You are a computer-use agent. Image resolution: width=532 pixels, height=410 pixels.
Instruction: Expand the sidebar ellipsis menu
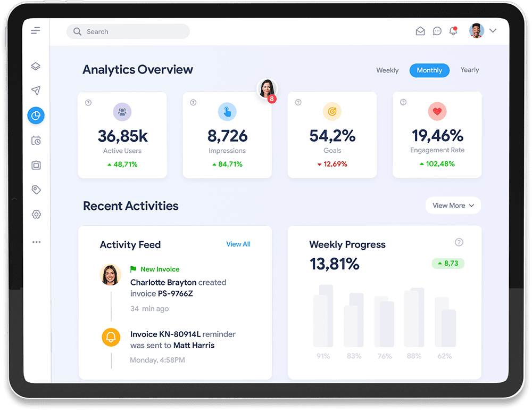point(36,241)
